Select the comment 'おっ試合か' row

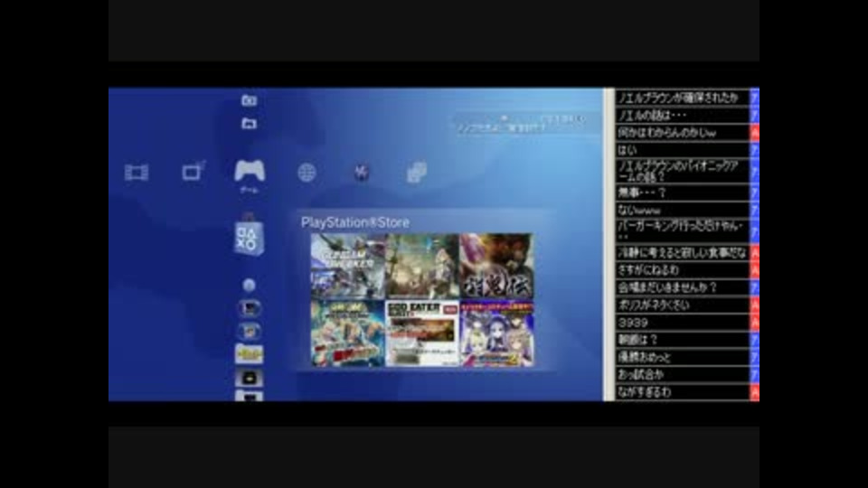[682, 374]
